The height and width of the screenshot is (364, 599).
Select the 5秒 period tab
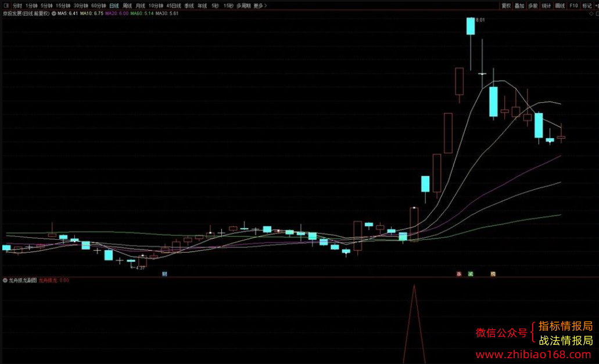tap(216, 6)
